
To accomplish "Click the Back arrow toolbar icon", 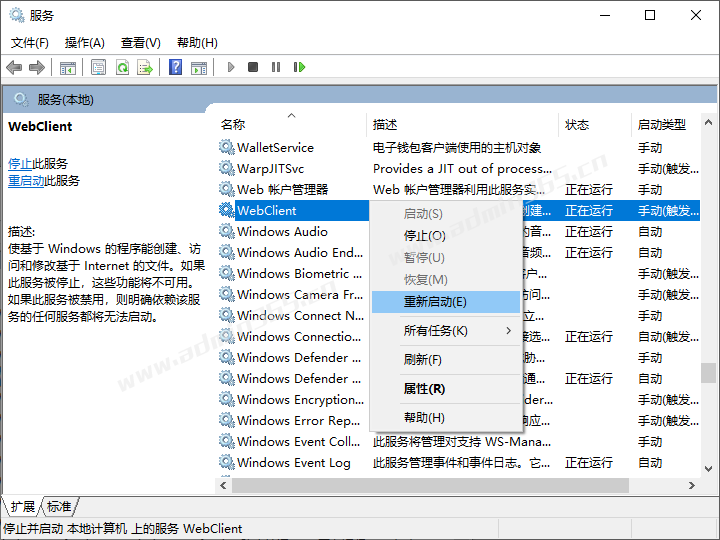I will click(14, 68).
